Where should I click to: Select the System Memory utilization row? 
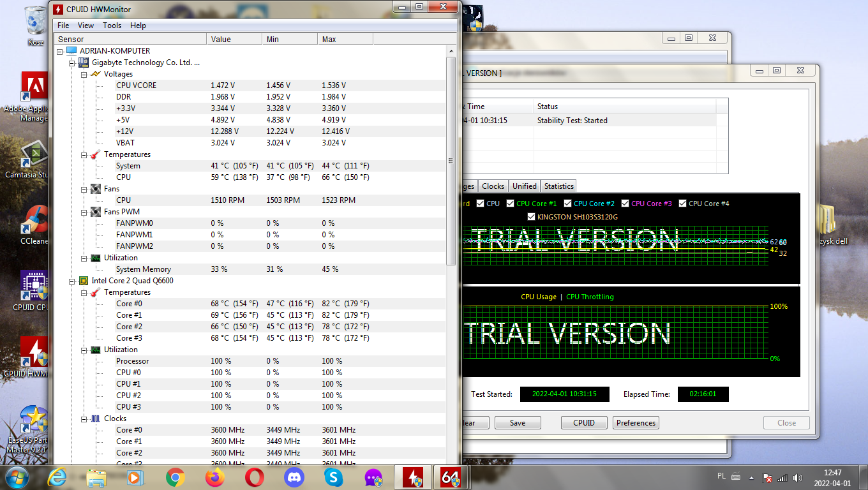[x=250, y=269]
